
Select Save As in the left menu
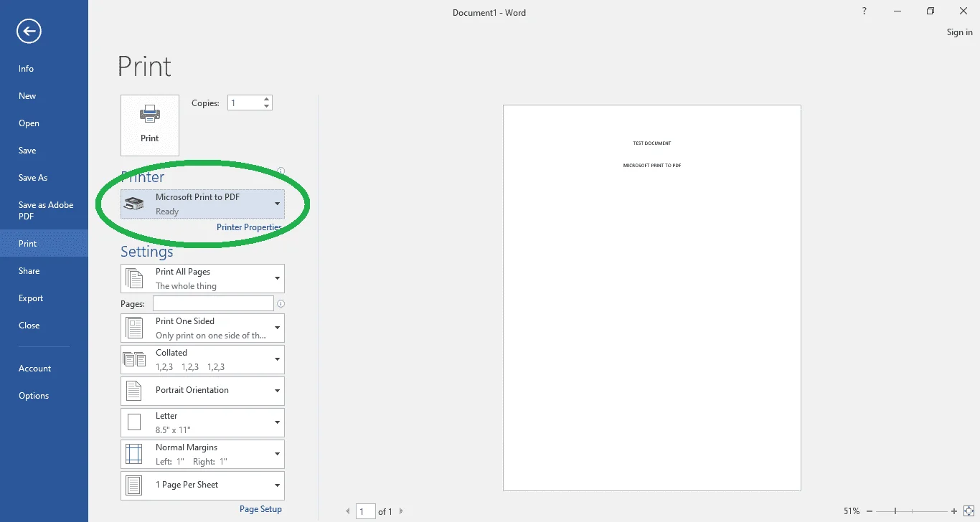click(x=44, y=178)
